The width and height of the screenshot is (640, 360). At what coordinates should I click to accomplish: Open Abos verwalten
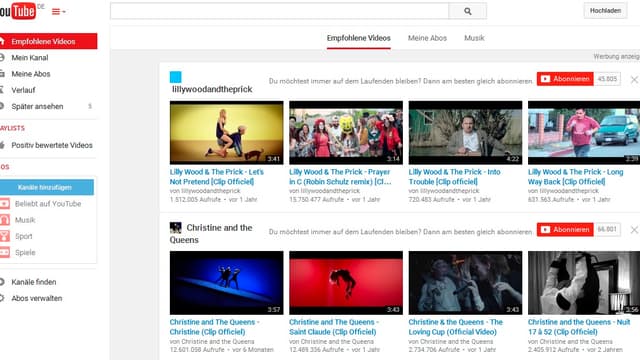37,298
